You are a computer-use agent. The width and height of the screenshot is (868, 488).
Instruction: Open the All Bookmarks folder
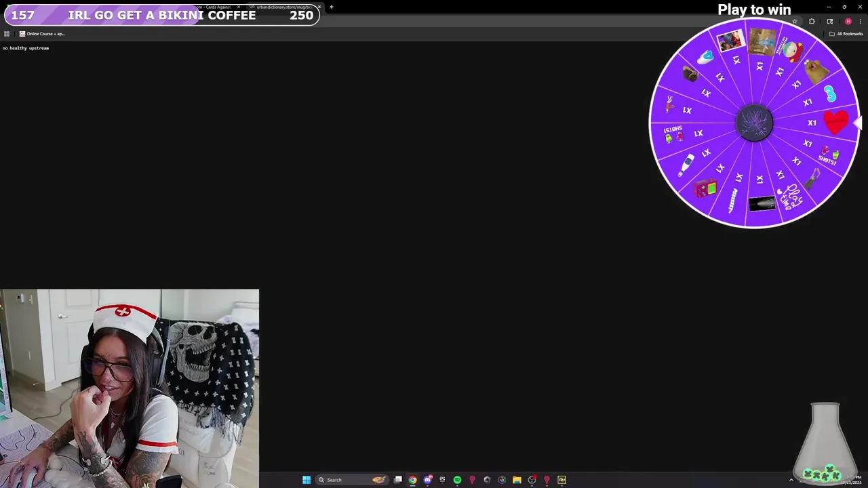click(x=846, y=34)
